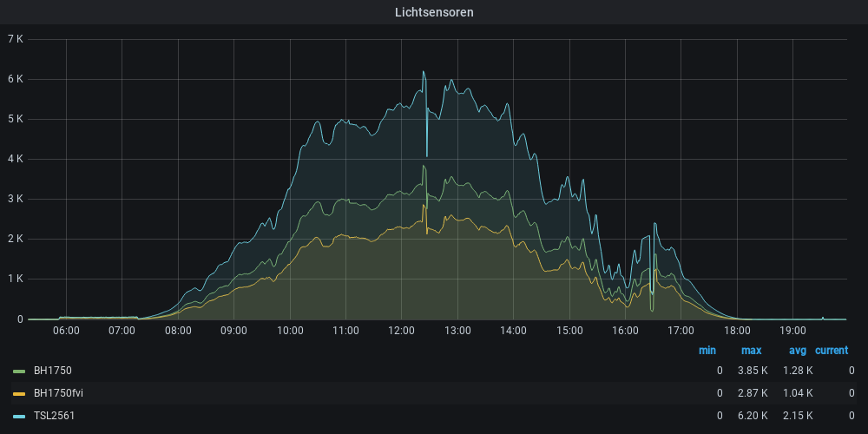The width and height of the screenshot is (868, 434).
Task: Toggle the BH1750 series in the legend
Action: click(x=52, y=371)
